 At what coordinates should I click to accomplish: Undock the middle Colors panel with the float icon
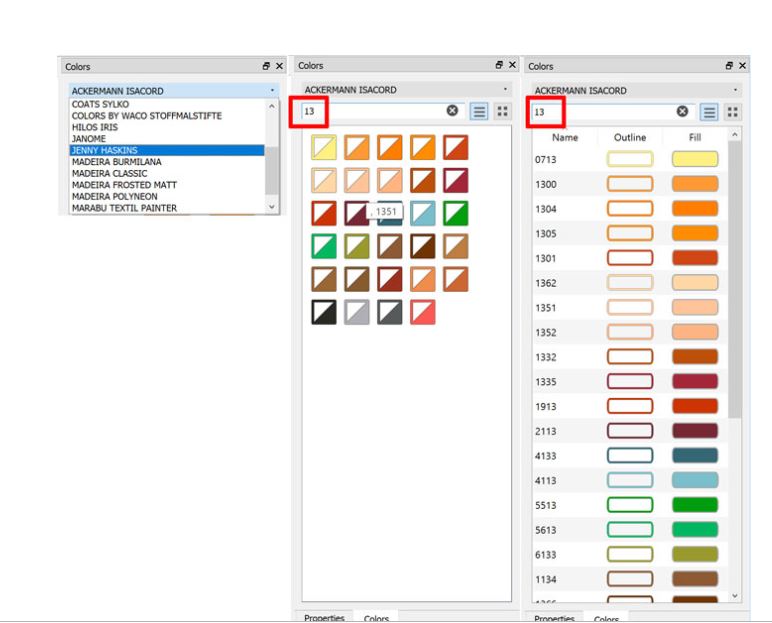[x=499, y=65]
